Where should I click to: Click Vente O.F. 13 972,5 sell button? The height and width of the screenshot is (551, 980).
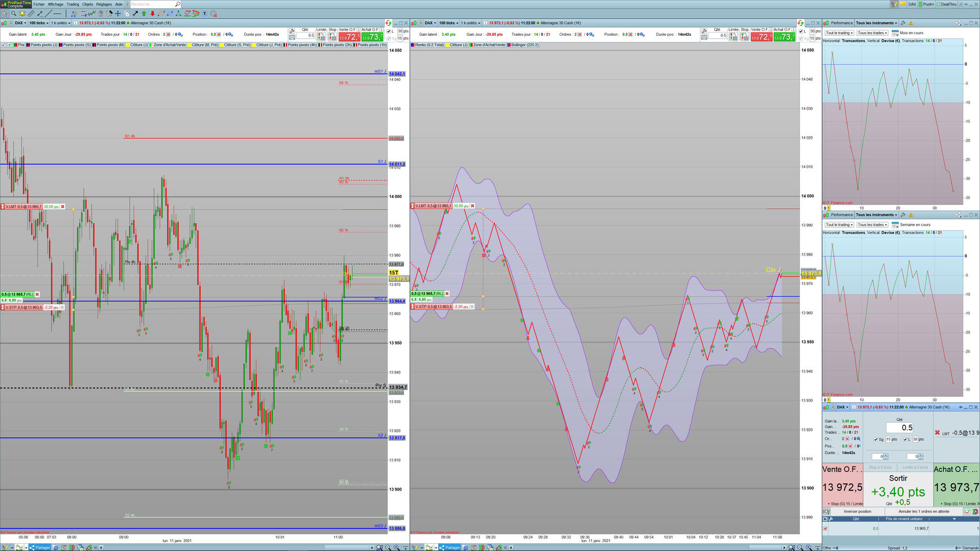(x=842, y=485)
